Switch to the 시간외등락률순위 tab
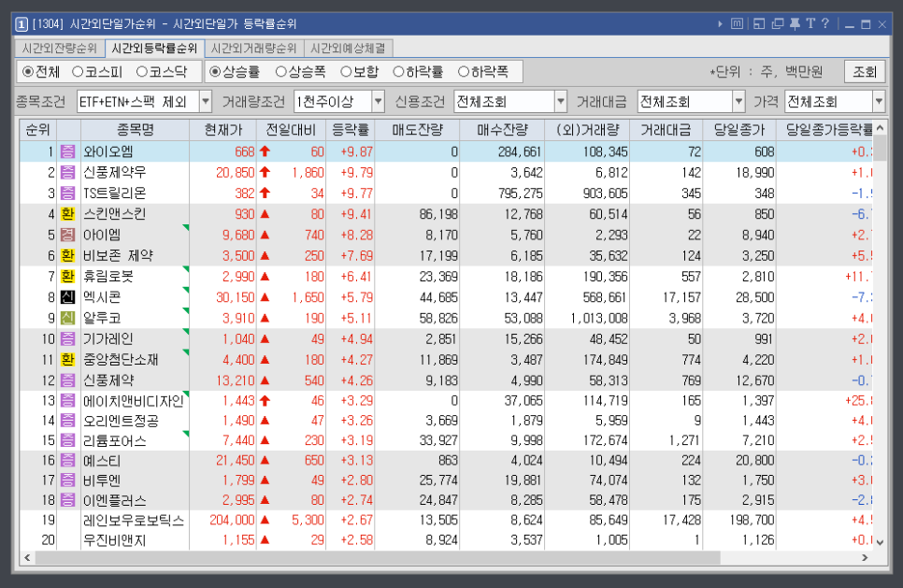 [x=154, y=49]
